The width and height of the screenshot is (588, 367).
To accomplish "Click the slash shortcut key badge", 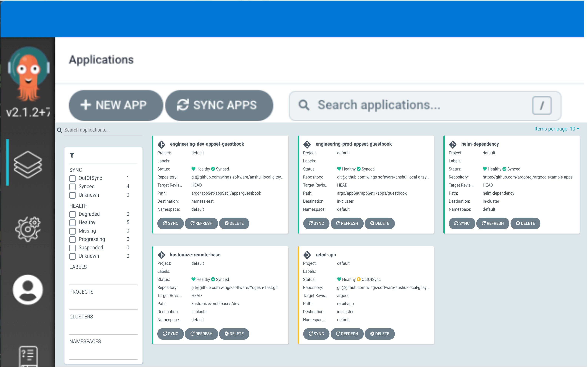I will pyautogui.click(x=542, y=105).
